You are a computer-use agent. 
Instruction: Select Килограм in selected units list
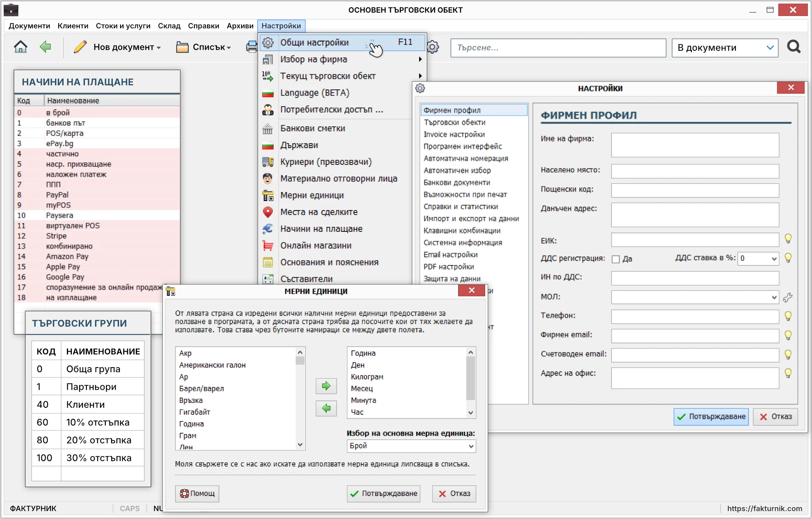(367, 377)
